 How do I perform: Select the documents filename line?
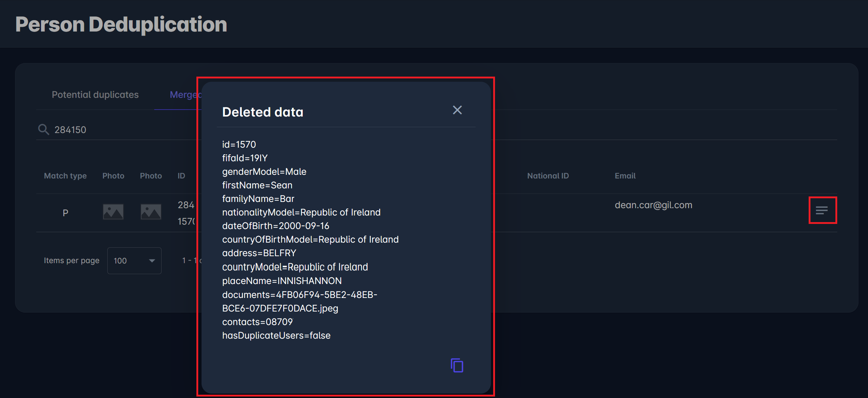pos(300,302)
